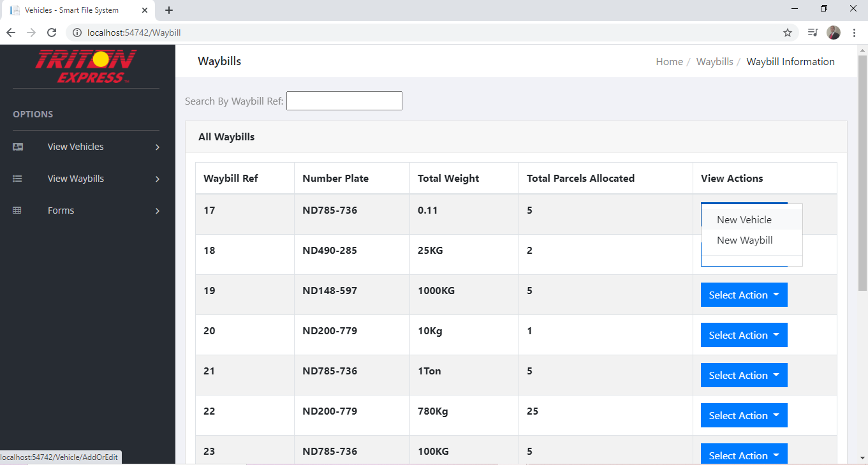Open Select Action dropdown for waybill 22
Screen dimensions: 868x465
[x=744, y=415]
